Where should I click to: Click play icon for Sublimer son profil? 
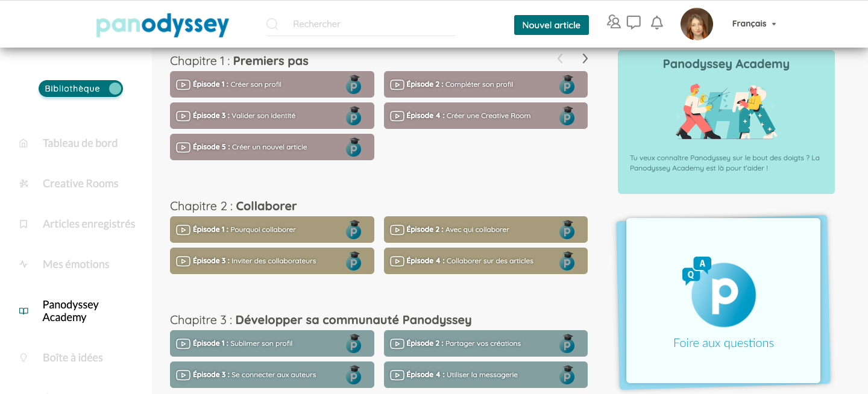(183, 343)
